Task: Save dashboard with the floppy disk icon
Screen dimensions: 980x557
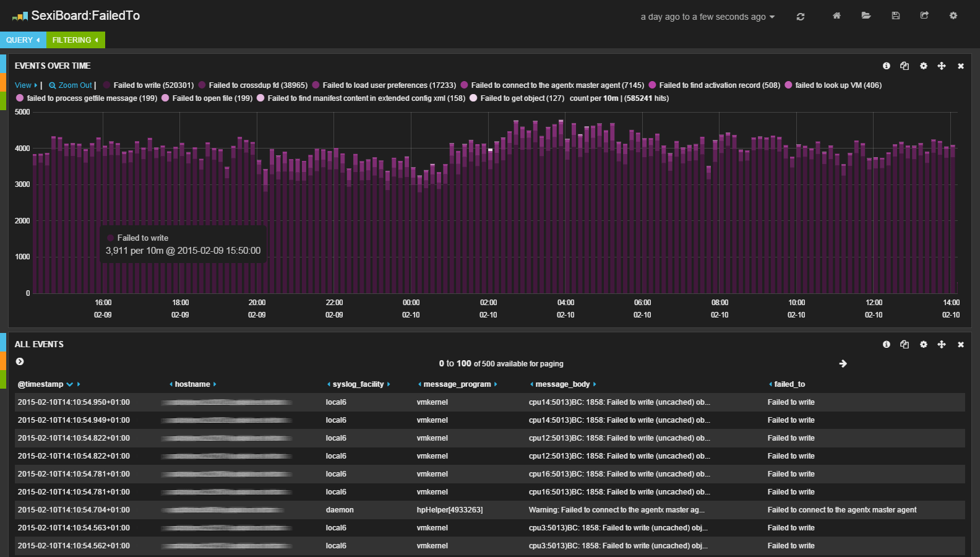Action: pyautogui.click(x=895, y=15)
